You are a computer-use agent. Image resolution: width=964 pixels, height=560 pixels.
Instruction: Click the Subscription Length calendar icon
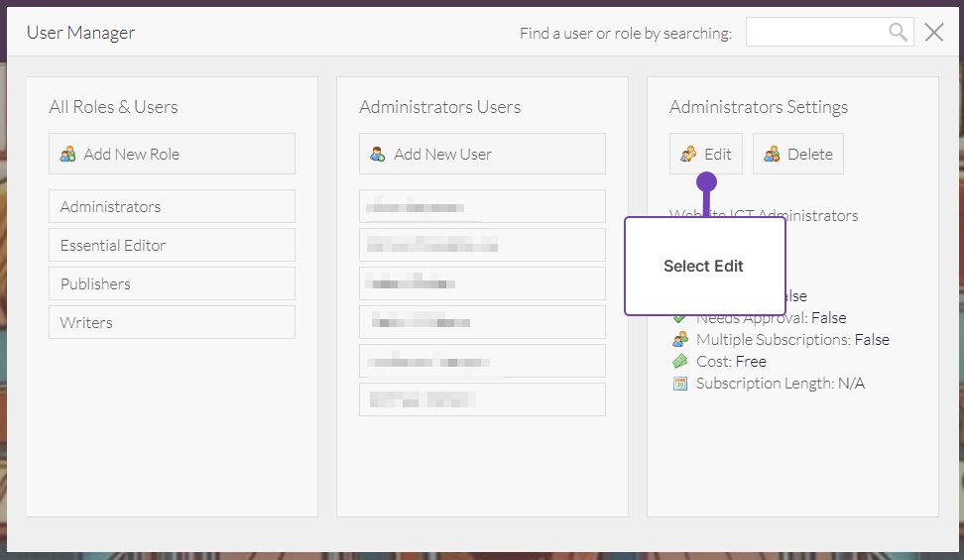pyautogui.click(x=680, y=384)
